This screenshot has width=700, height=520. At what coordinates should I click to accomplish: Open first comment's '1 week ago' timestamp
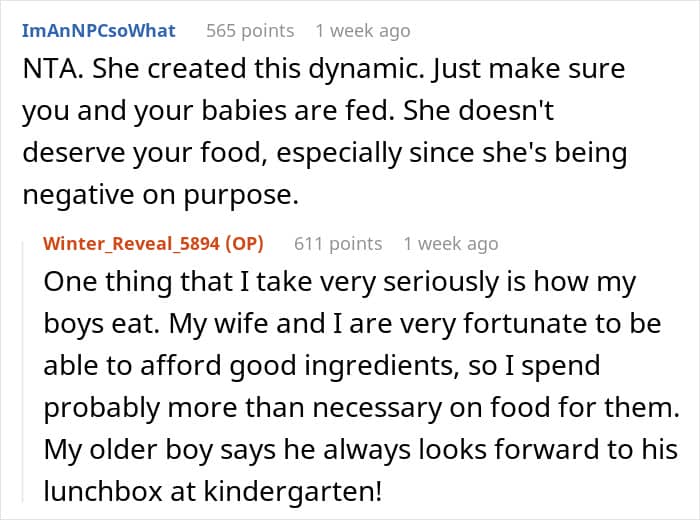pyautogui.click(x=362, y=31)
